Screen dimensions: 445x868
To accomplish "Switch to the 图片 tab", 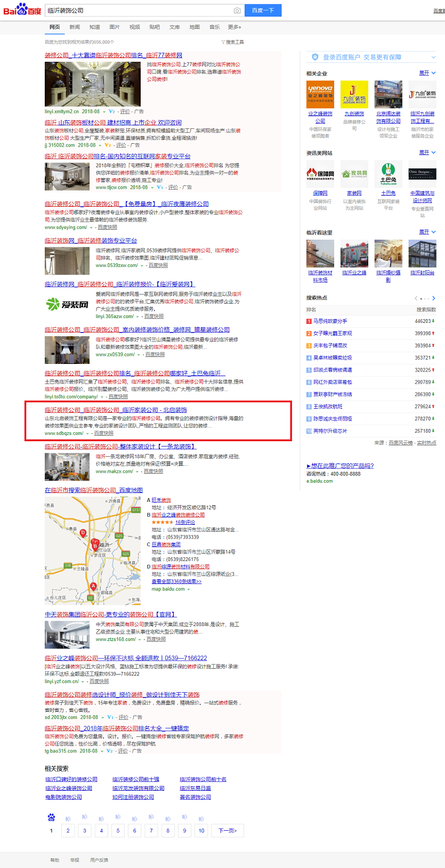I will click(115, 27).
